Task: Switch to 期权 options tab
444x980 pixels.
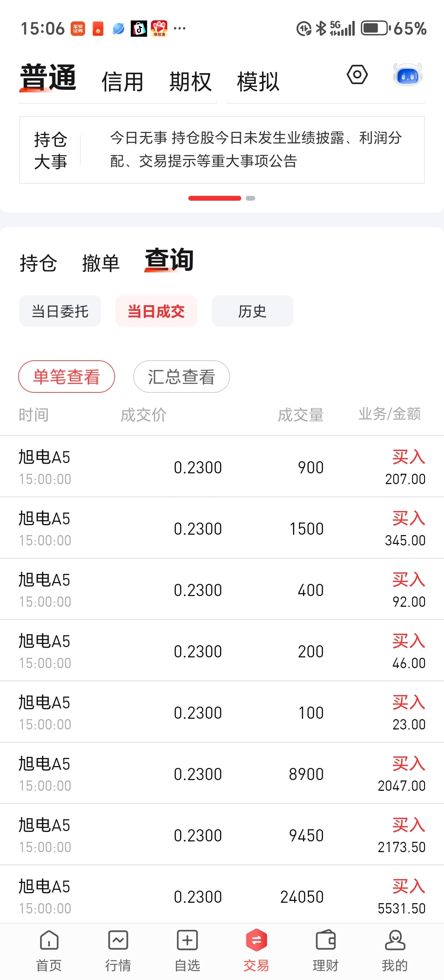Action: [191, 81]
